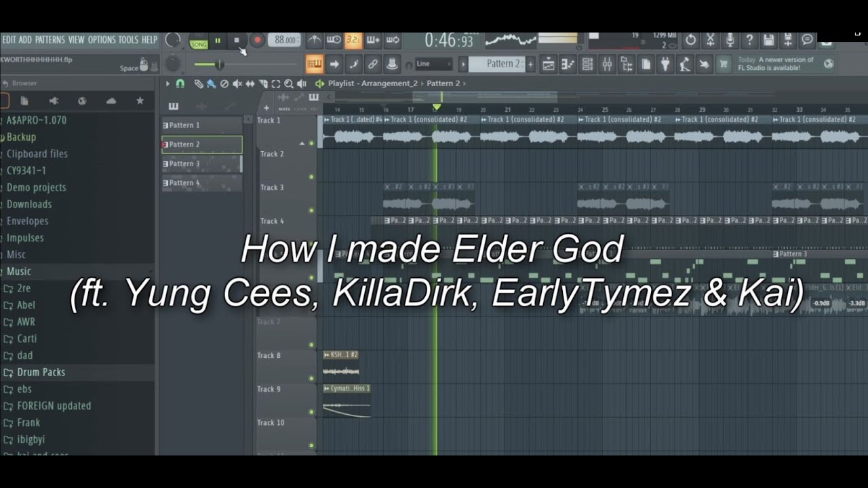Select the zoom tool magnifier icon
Screen dimensions: 868x488
click(x=289, y=83)
